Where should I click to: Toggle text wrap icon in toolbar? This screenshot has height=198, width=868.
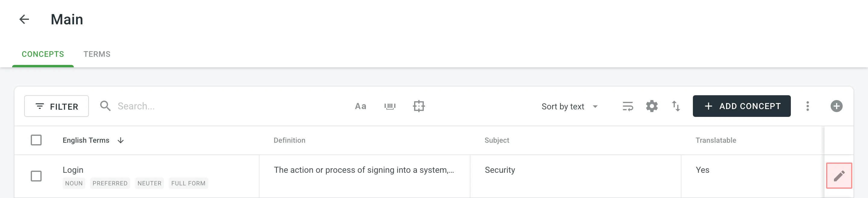(x=627, y=106)
